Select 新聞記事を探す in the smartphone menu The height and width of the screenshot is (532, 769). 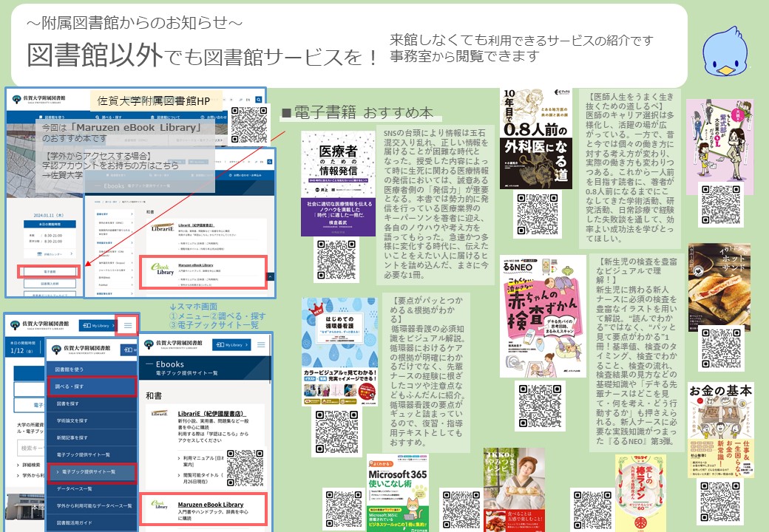point(92,437)
